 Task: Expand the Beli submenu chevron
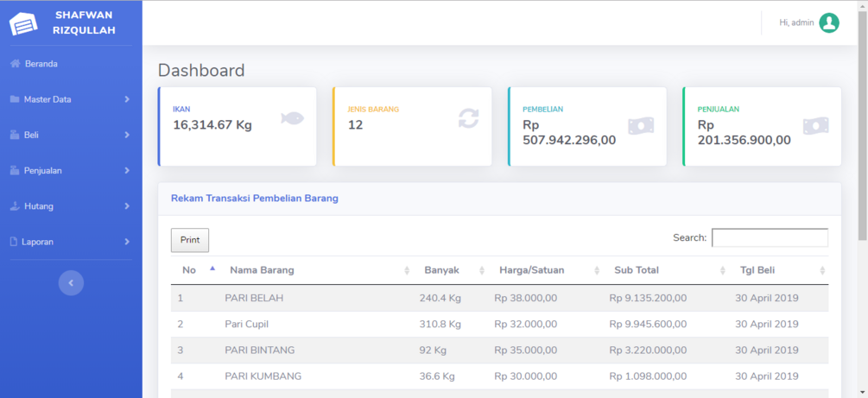(127, 135)
